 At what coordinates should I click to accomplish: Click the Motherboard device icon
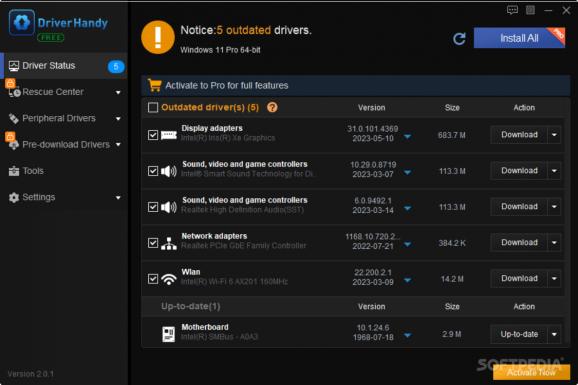[169, 334]
